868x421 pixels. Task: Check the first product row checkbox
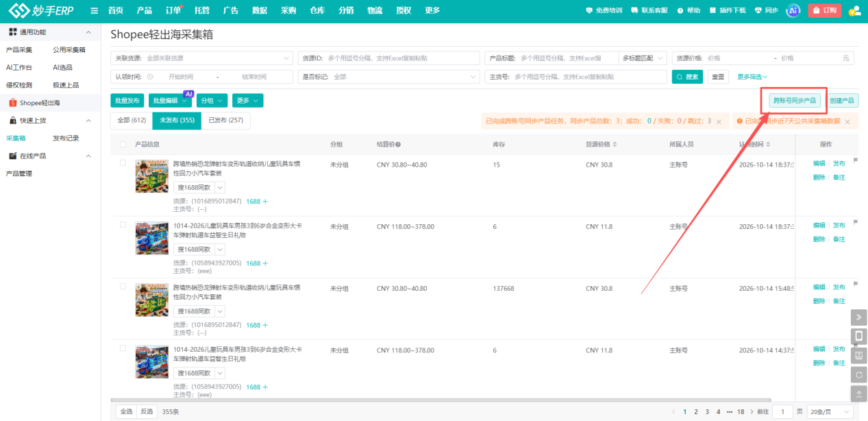(123, 163)
